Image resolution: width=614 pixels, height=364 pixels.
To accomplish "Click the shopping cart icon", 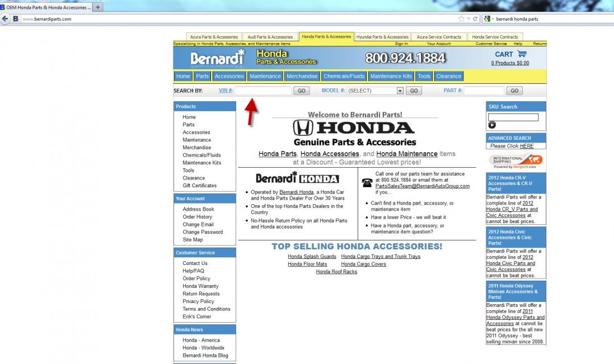I will pyautogui.click(x=522, y=54).
